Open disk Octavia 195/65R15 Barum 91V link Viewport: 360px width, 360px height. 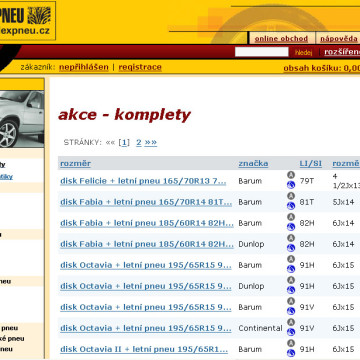click(x=146, y=307)
